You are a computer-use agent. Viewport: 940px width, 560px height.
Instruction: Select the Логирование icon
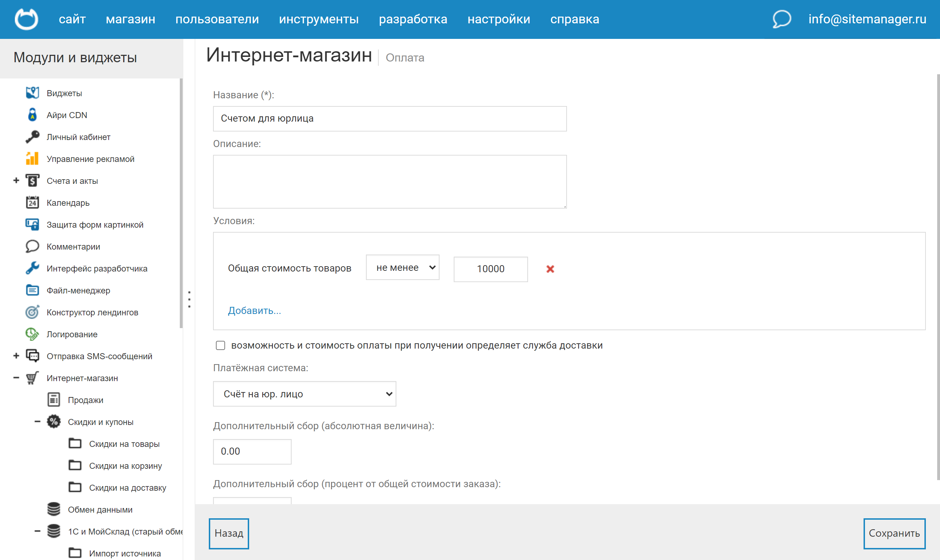(x=33, y=334)
